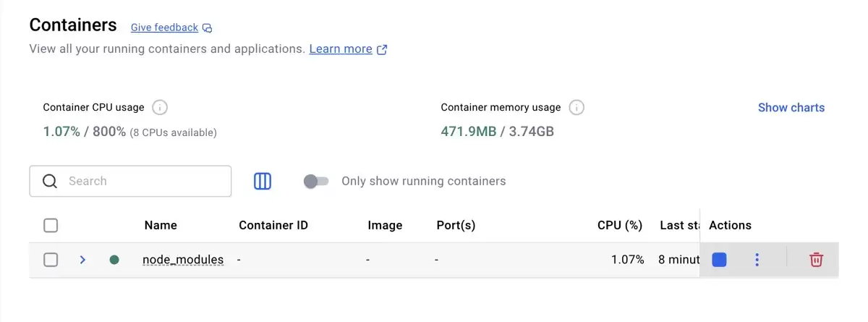
Task: Follow the Learn more link
Action: pos(341,49)
